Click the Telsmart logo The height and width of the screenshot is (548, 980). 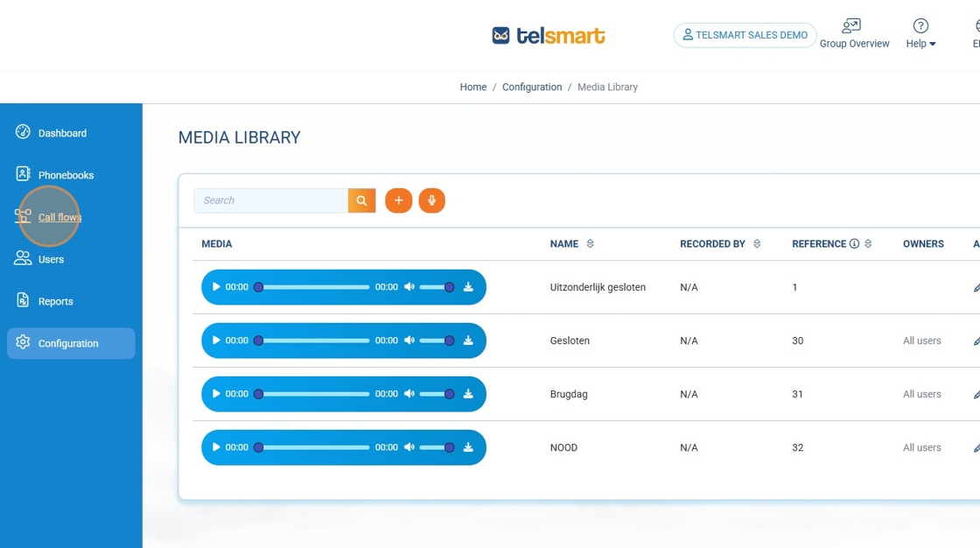point(549,35)
